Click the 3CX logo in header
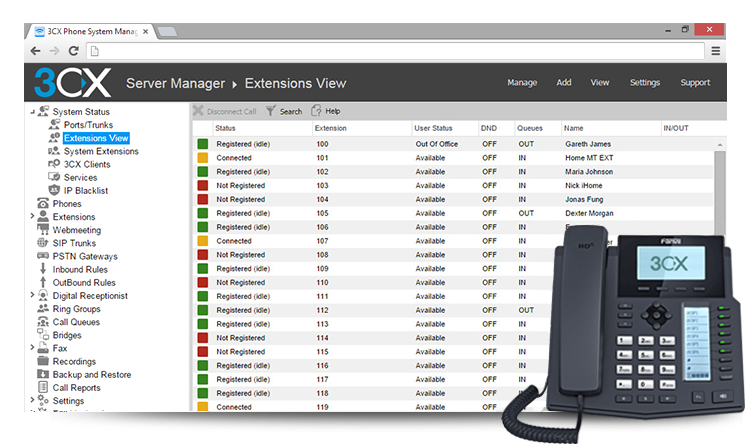The width and height of the screenshot is (747, 447). (x=72, y=82)
